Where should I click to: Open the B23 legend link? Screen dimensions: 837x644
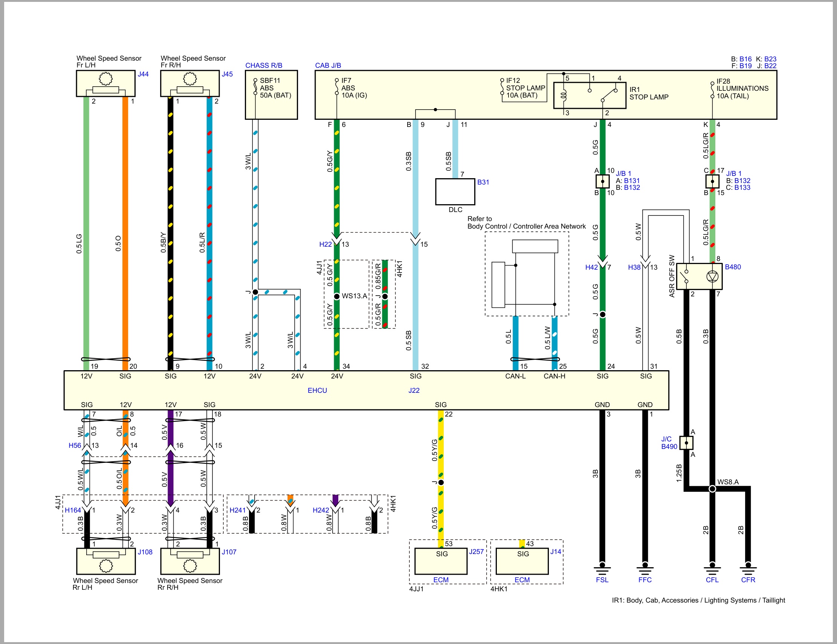click(770, 59)
